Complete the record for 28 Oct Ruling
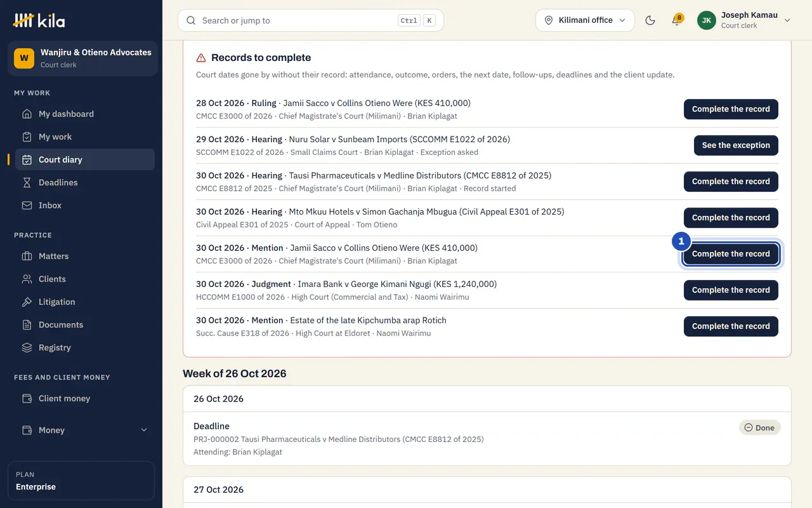The height and width of the screenshot is (508, 812). pyautogui.click(x=731, y=109)
